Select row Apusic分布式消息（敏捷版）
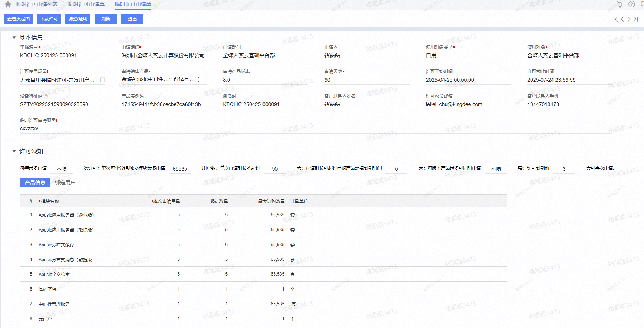 tap(264, 259)
